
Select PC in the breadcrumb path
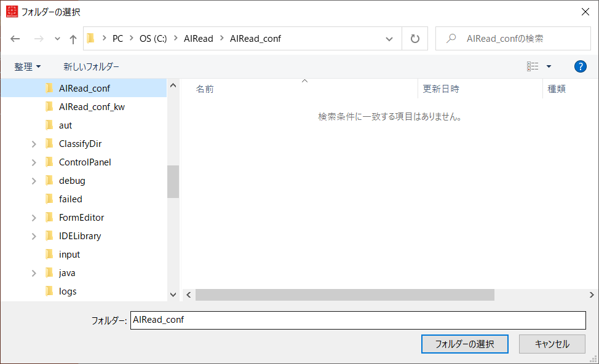pyautogui.click(x=117, y=39)
